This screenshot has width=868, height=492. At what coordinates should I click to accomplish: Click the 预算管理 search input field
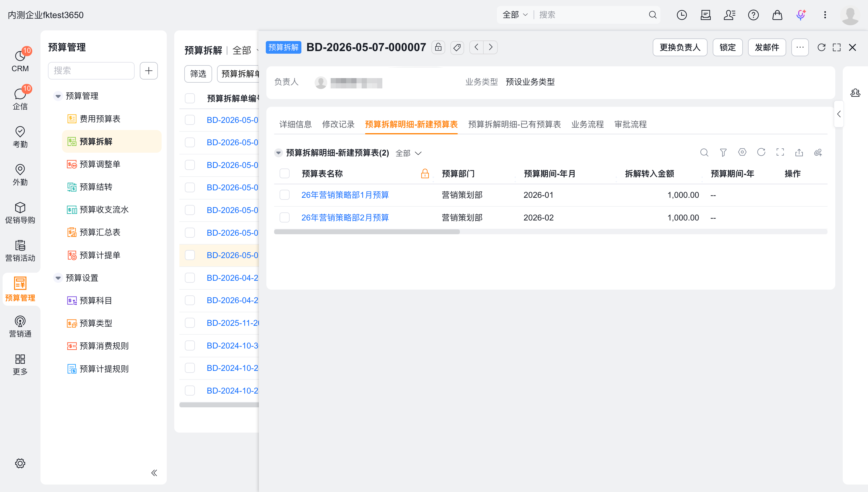(x=91, y=71)
